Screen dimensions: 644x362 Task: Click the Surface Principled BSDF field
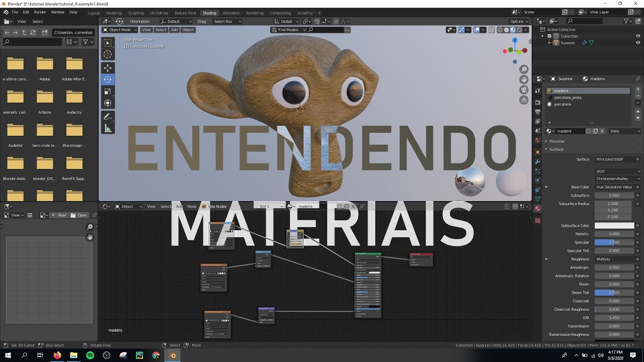pyautogui.click(x=614, y=159)
